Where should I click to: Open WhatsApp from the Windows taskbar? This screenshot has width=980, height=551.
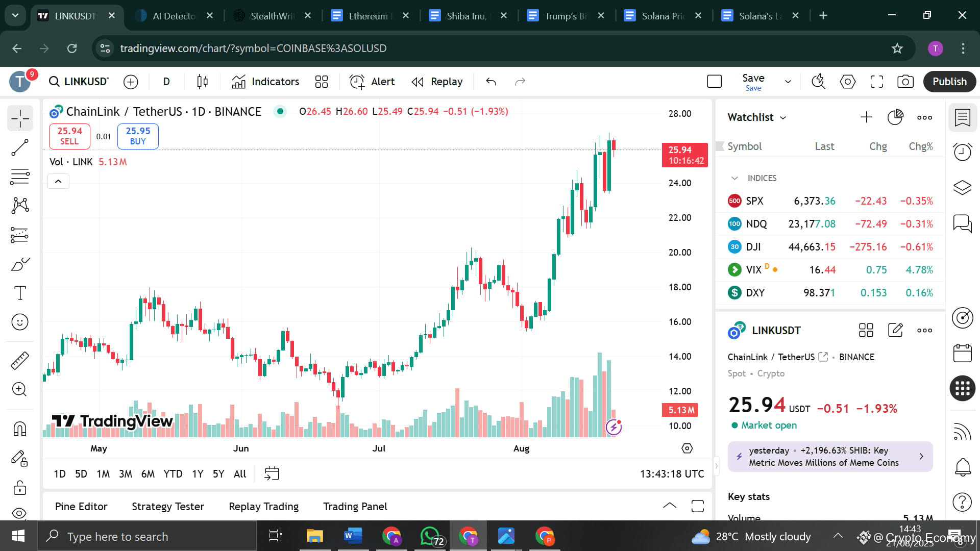(x=430, y=536)
